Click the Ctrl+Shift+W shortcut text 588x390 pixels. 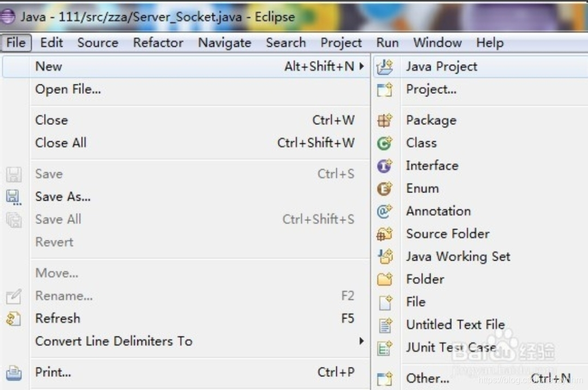coord(316,143)
